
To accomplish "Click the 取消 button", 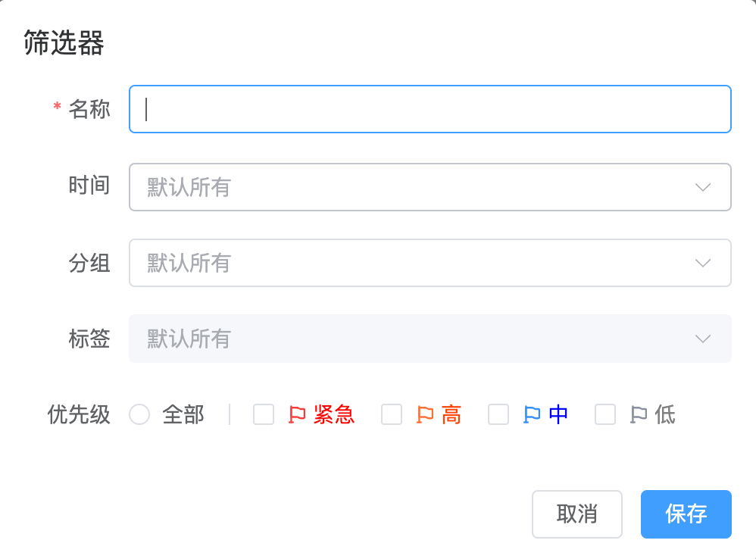I will 577,514.
